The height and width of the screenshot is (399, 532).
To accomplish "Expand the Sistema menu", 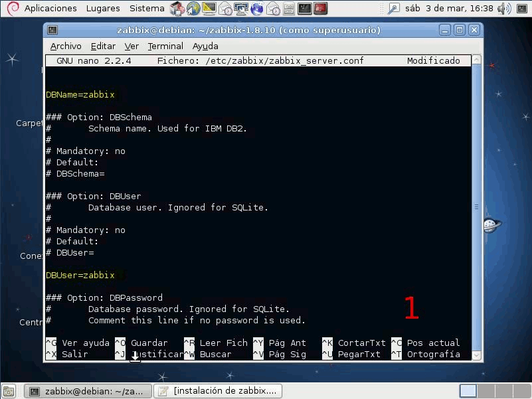I will click(147, 9).
